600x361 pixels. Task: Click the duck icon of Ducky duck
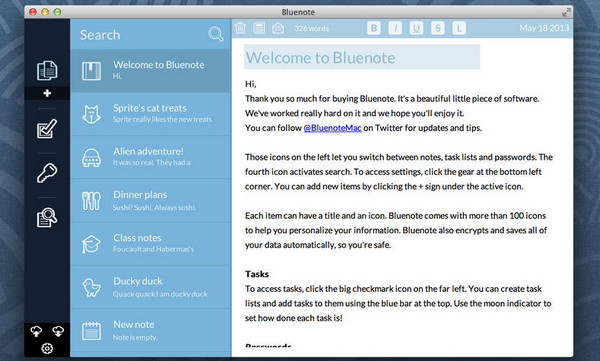[x=91, y=287]
